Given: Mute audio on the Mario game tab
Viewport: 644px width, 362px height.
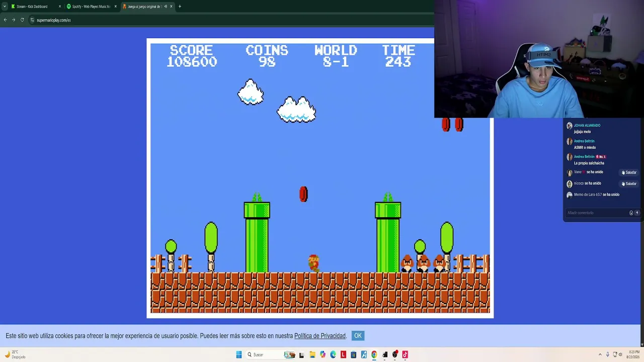Looking at the screenshot, I should [165, 7].
